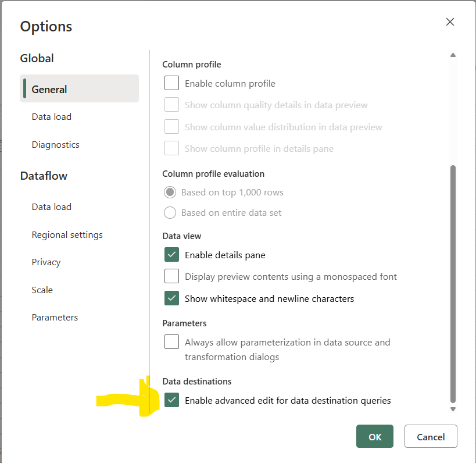Click the vertical scrollbar thumb
Screen dimensions: 476x463
453,284
